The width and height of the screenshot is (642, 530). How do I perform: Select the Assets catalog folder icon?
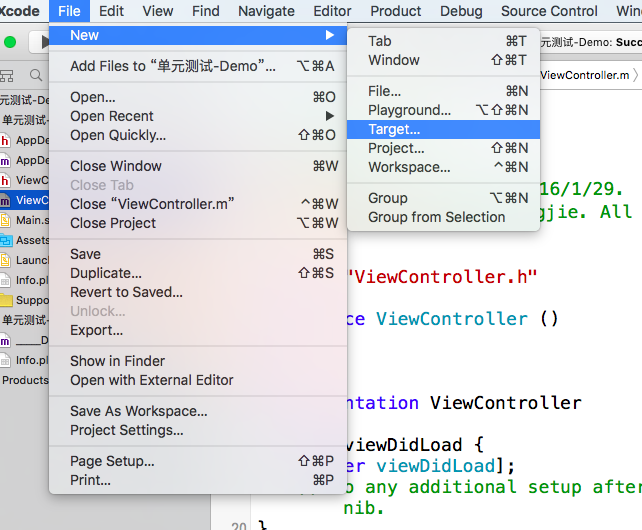point(6,240)
